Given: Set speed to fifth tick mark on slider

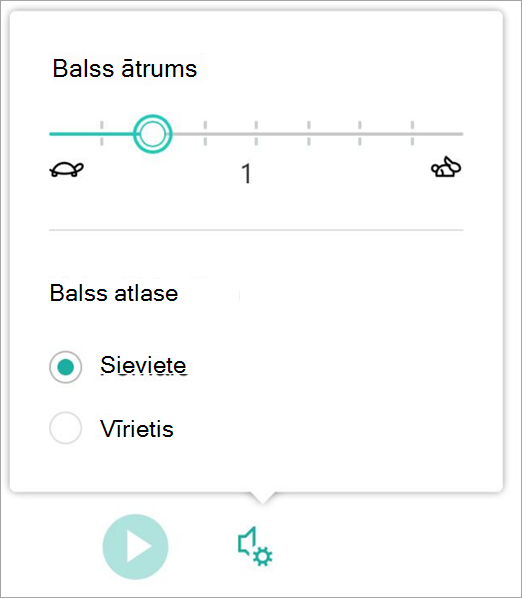Looking at the screenshot, I should pos(309,133).
